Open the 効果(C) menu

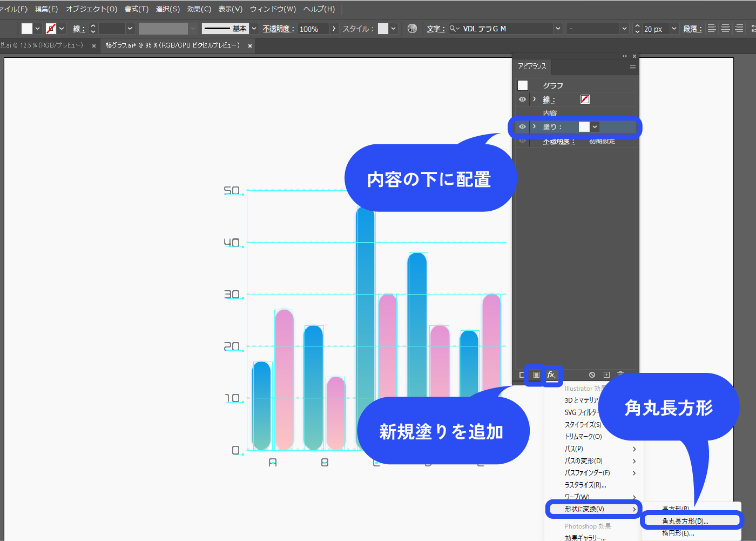(x=199, y=9)
